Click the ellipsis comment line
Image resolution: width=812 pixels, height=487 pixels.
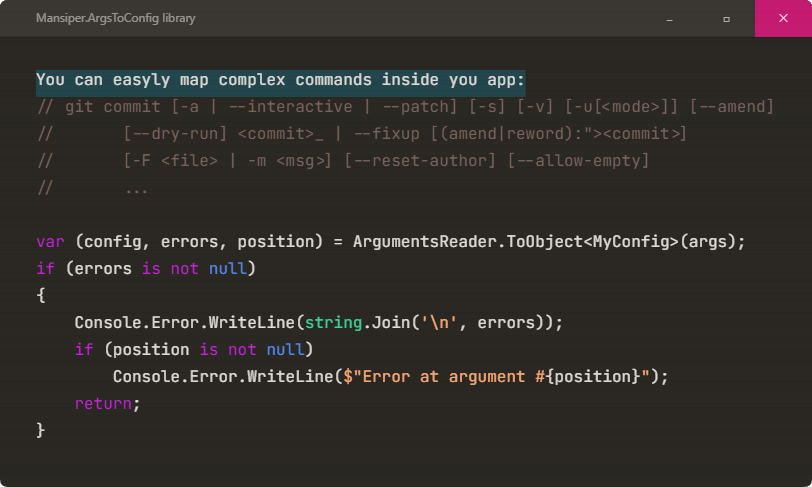[x=92, y=188]
